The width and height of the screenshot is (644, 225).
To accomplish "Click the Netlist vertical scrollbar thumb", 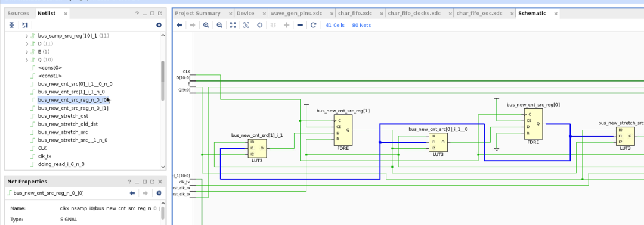I will (163, 81).
